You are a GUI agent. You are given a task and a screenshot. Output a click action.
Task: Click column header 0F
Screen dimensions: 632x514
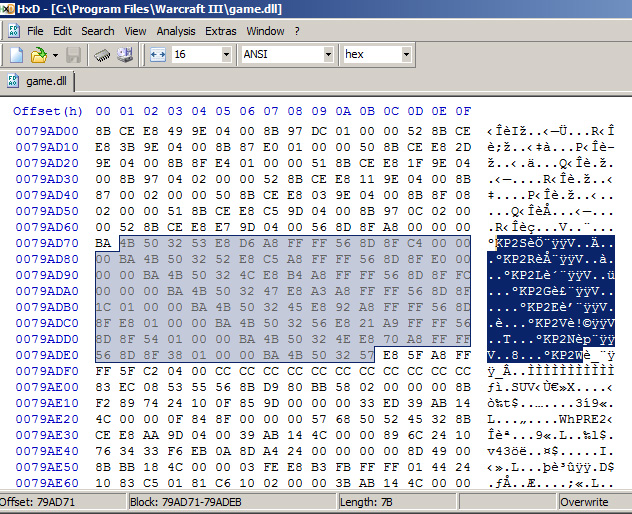click(463, 111)
